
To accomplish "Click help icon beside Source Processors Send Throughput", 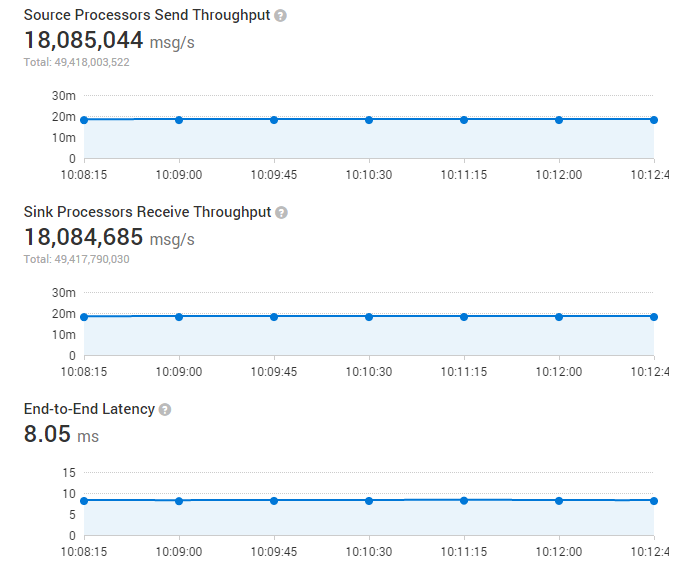I will click(x=280, y=16).
